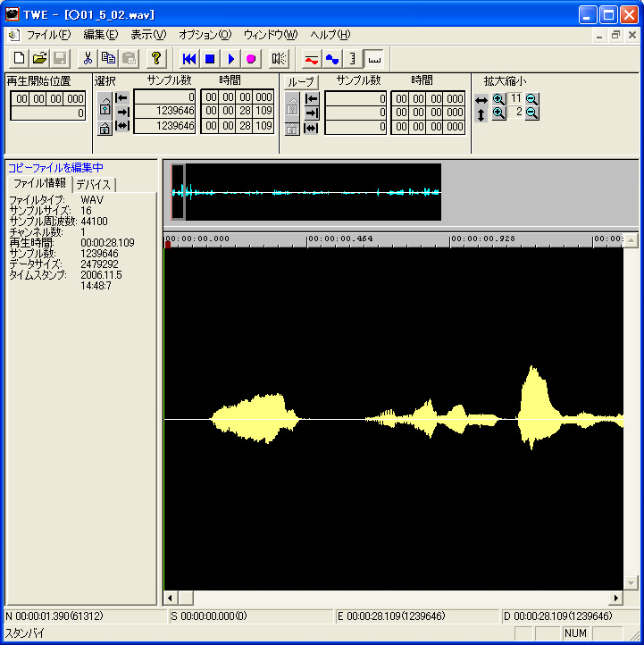644x645 pixels.
Task: Click the speaker monitor icon in toolbar
Action: (279, 59)
